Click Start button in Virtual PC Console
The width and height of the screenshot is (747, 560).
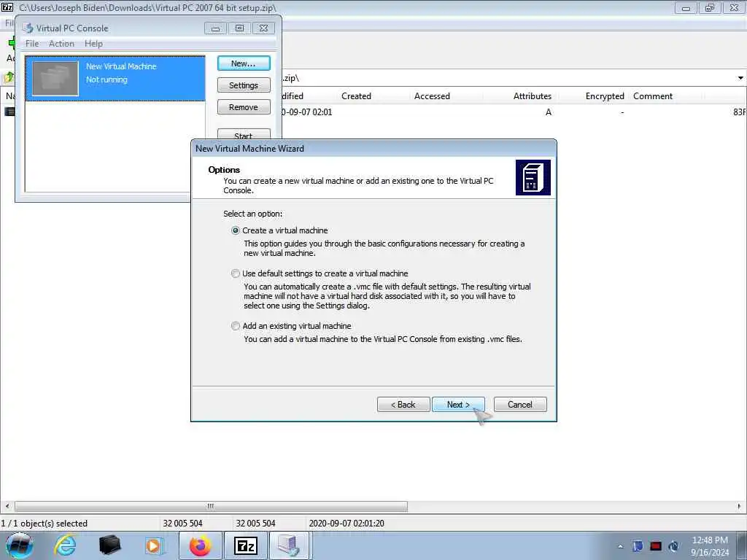click(244, 134)
